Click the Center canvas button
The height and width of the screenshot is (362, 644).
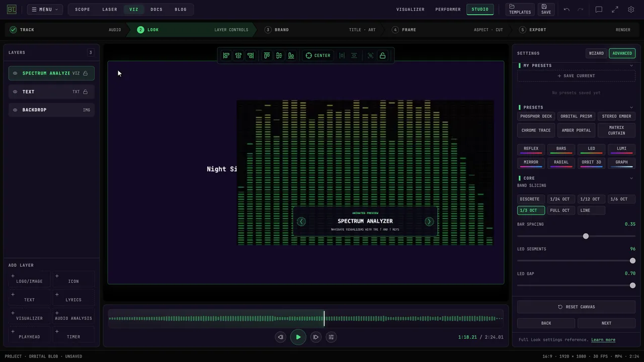[x=318, y=55]
